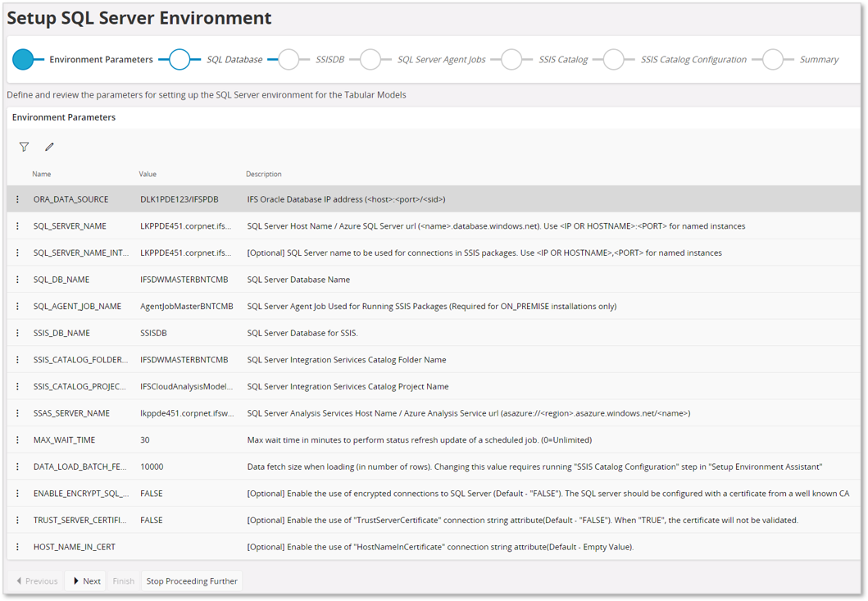Click the Next button
Screen dimensions: 868x601
pos(85,581)
